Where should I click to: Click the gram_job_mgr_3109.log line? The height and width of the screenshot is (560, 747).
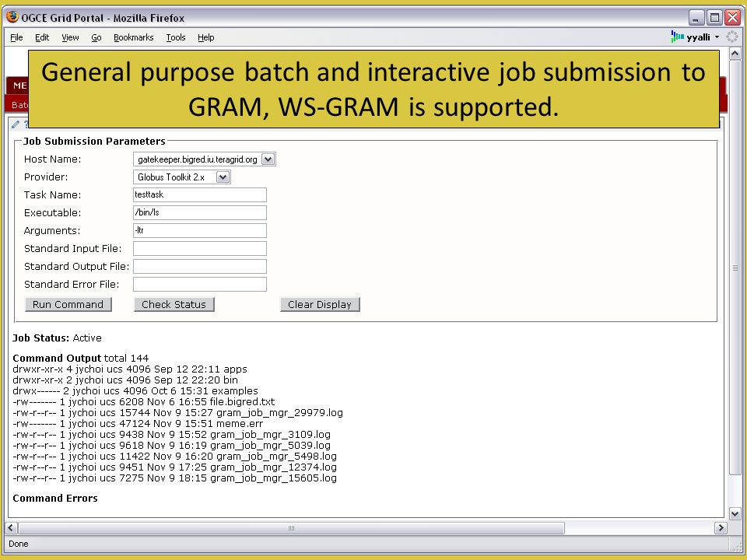tap(171, 435)
